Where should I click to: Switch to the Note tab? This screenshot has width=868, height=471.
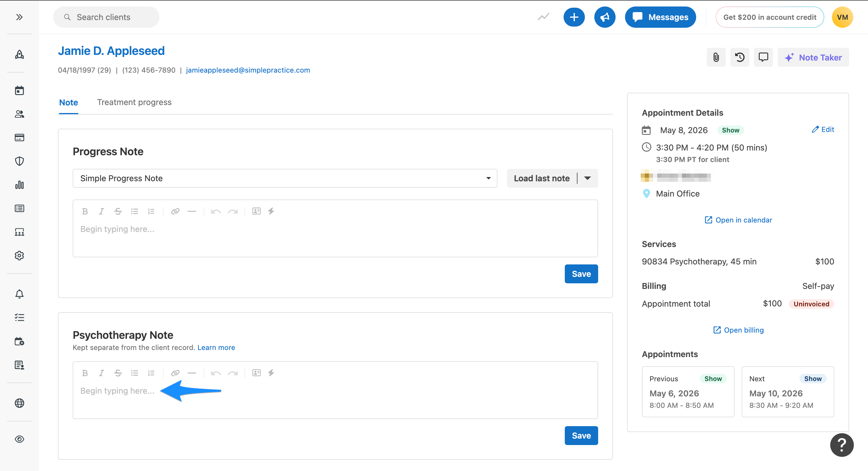coord(68,102)
